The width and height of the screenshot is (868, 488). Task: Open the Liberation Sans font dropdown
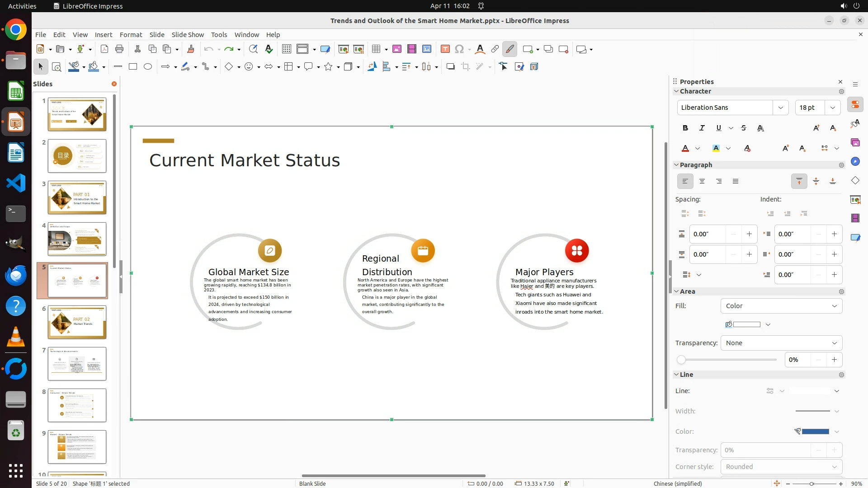point(780,108)
